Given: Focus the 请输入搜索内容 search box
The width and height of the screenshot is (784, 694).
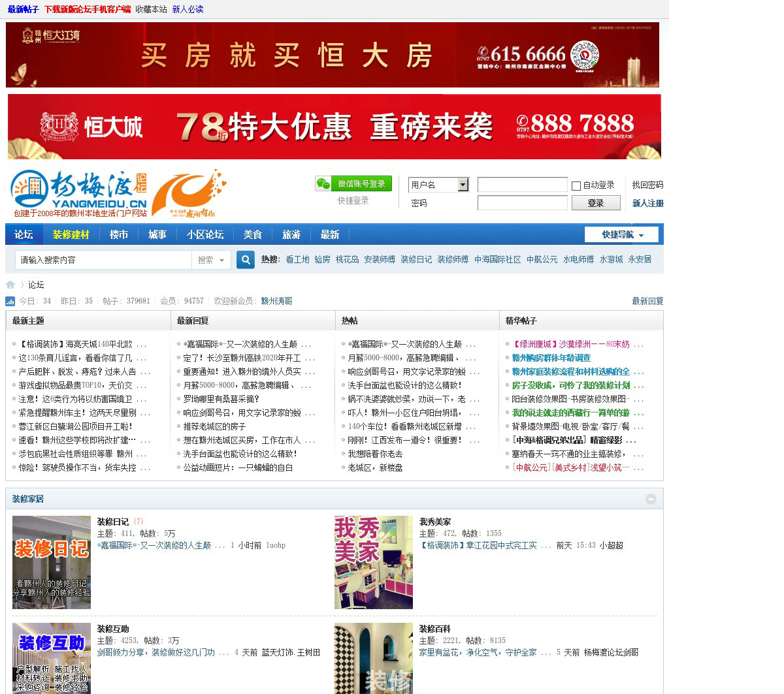Looking at the screenshot, I should pos(103,260).
